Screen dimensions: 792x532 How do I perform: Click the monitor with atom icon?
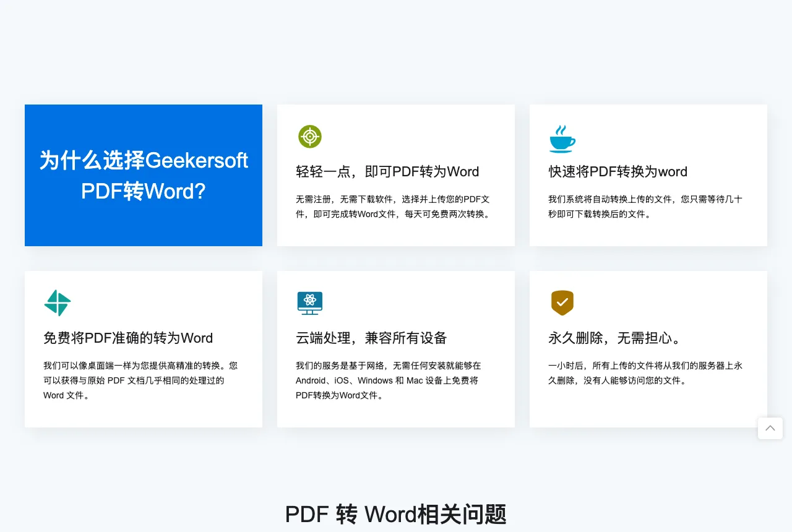[310, 303]
